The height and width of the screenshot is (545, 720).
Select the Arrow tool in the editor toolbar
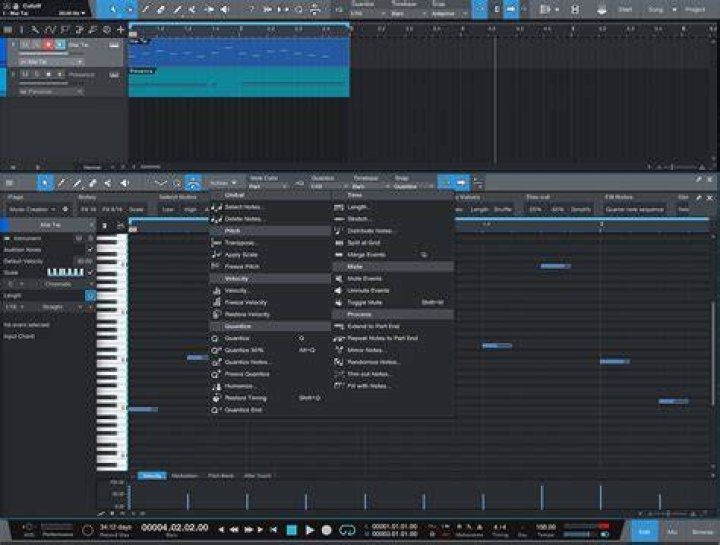[45, 183]
